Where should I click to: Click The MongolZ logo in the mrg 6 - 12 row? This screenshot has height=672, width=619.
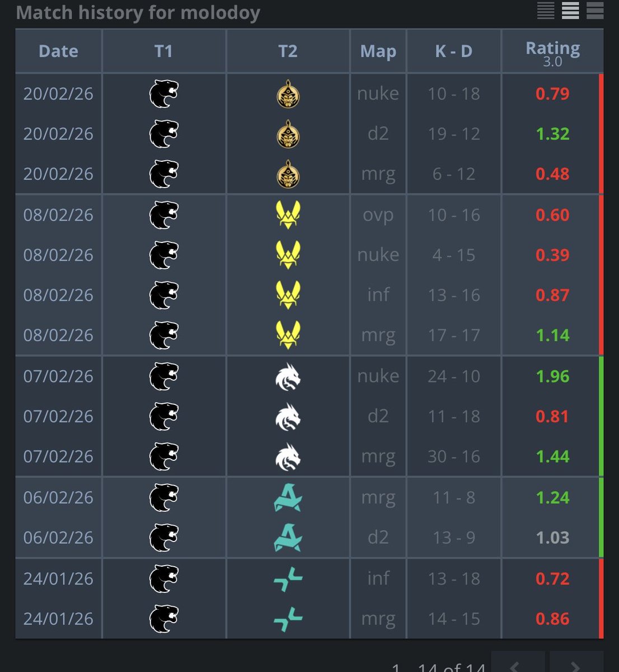(288, 174)
